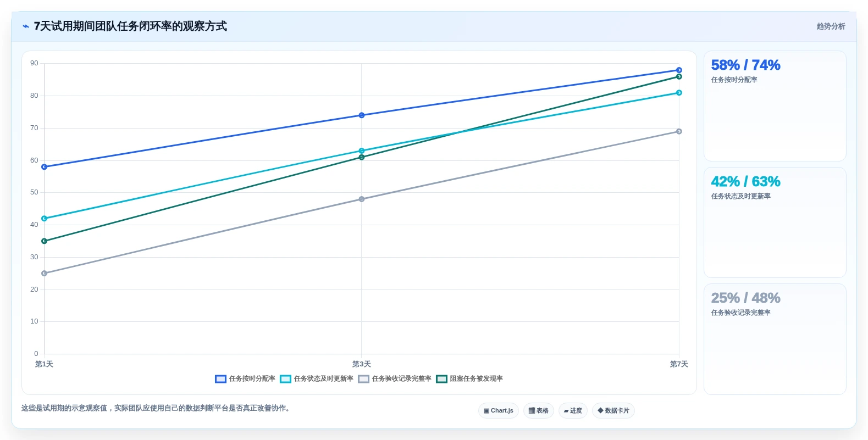Click cyan data point at 第7天 (81)
This screenshot has height=440, width=868.
point(679,93)
